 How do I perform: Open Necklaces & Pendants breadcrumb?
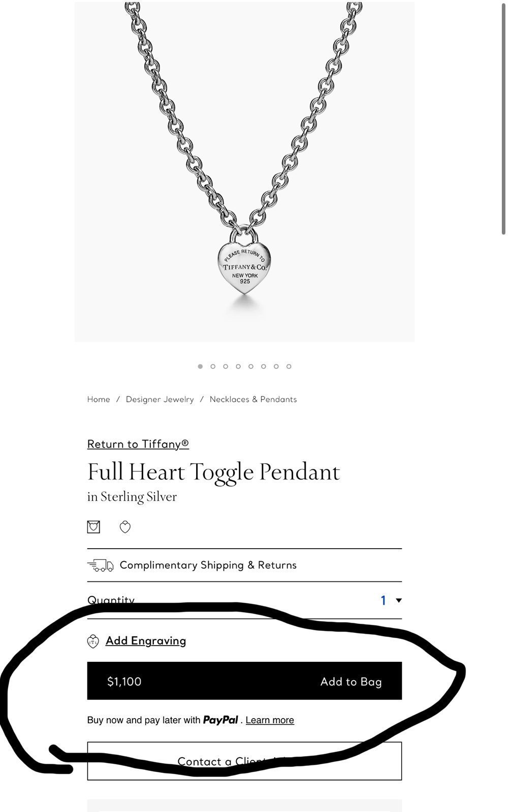coord(253,399)
